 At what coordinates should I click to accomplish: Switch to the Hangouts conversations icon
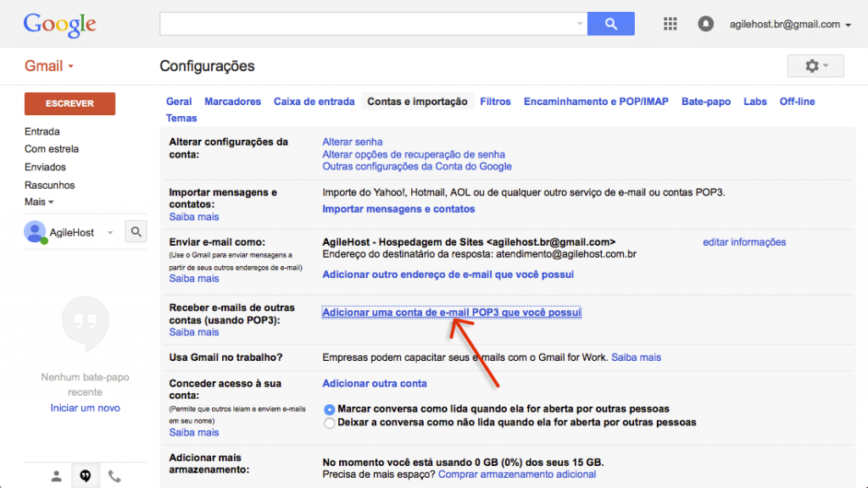point(86,476)
